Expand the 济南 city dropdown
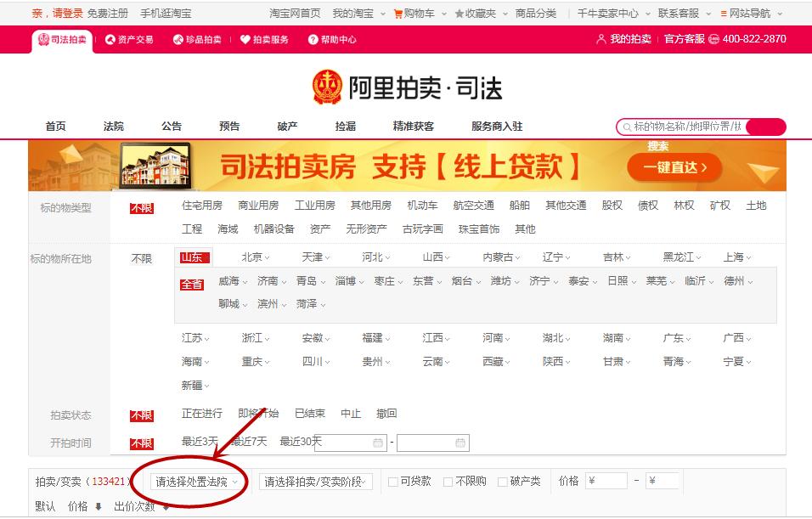The image size is (812, 519). pos(272,281)
